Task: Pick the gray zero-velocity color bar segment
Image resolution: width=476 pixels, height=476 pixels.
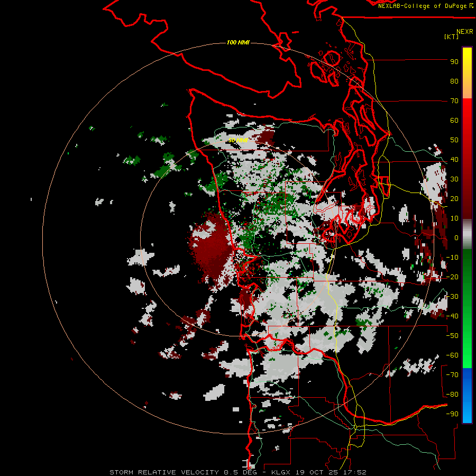Action: pyautogui.click(x=467, y=234)
